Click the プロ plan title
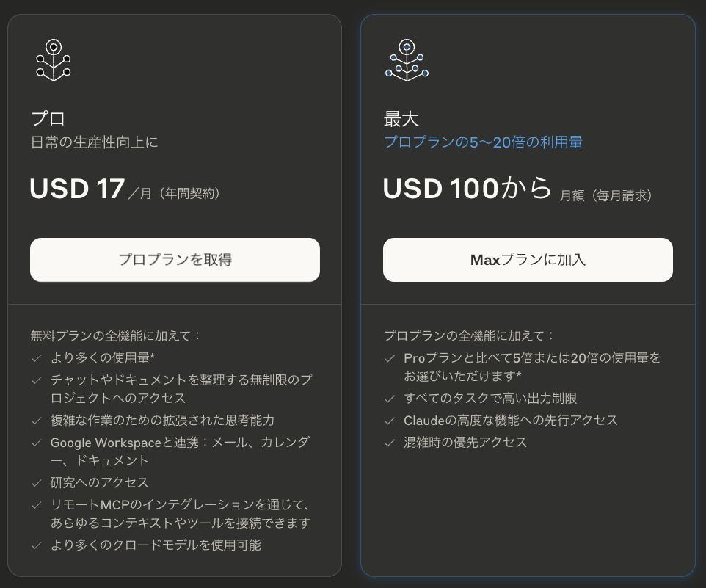The image size is (706, 588). tap(48, 119)
